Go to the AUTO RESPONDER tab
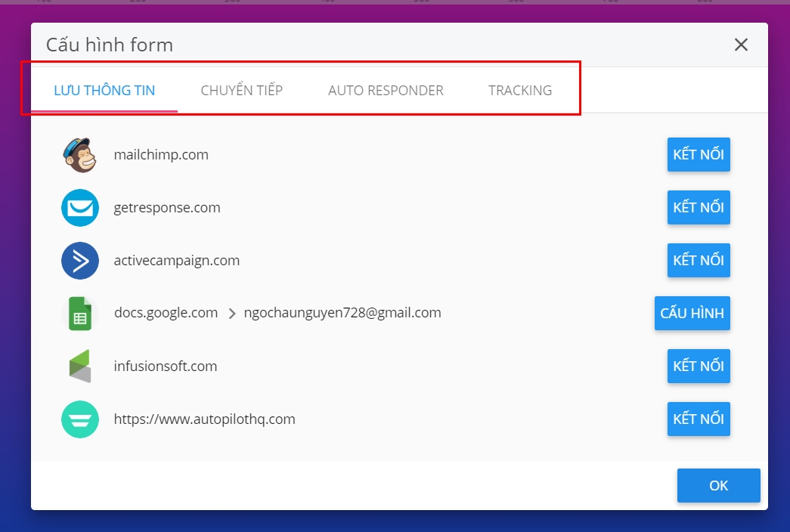790x532 pixels. pyautogui.click(x=386, y=91)
